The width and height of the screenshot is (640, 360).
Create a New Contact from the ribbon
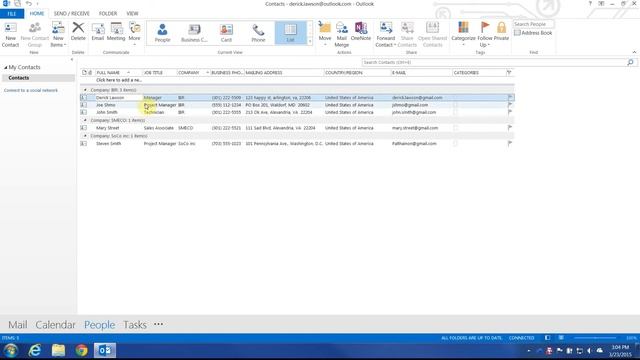click(x=10, y=35)
